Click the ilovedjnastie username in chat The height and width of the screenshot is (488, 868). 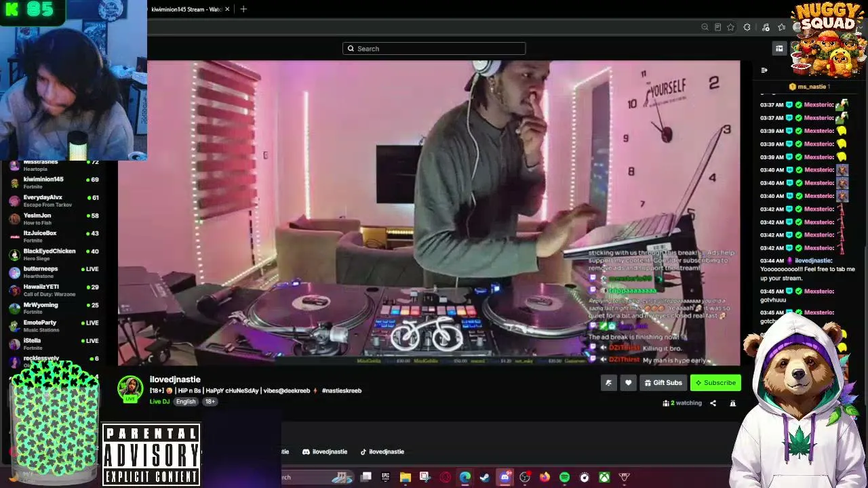[x=813, y=261]
